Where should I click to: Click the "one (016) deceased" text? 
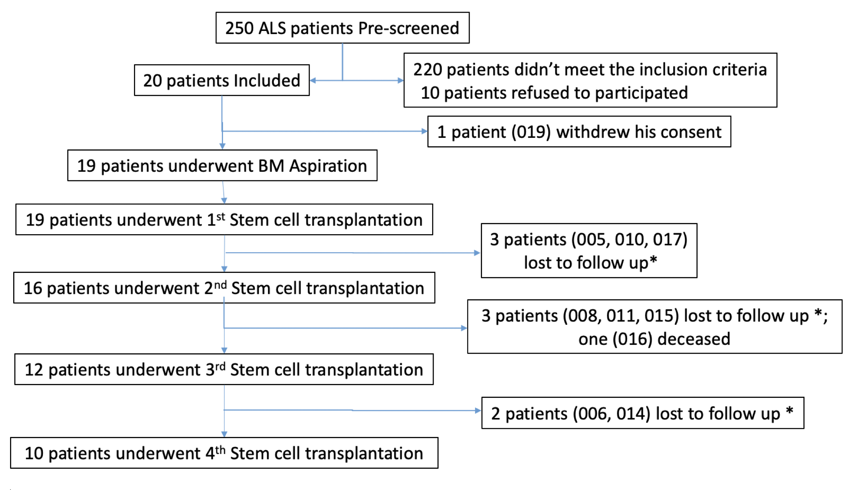pos(654,339)
